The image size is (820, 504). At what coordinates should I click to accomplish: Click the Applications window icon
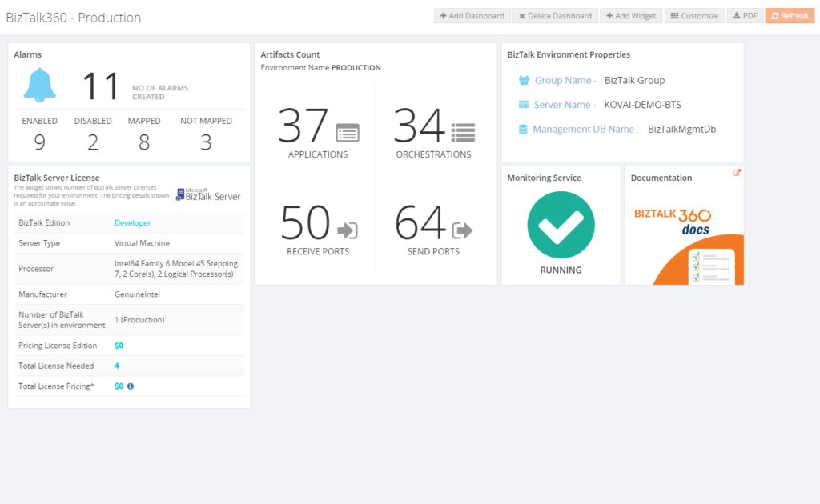coord(348,132)
